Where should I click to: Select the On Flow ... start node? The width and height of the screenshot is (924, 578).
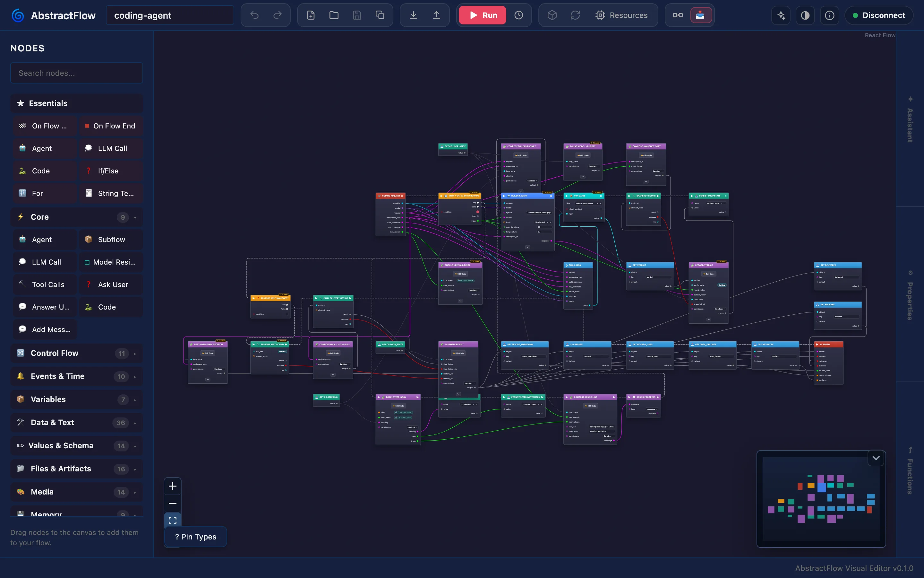click(45, 126)
